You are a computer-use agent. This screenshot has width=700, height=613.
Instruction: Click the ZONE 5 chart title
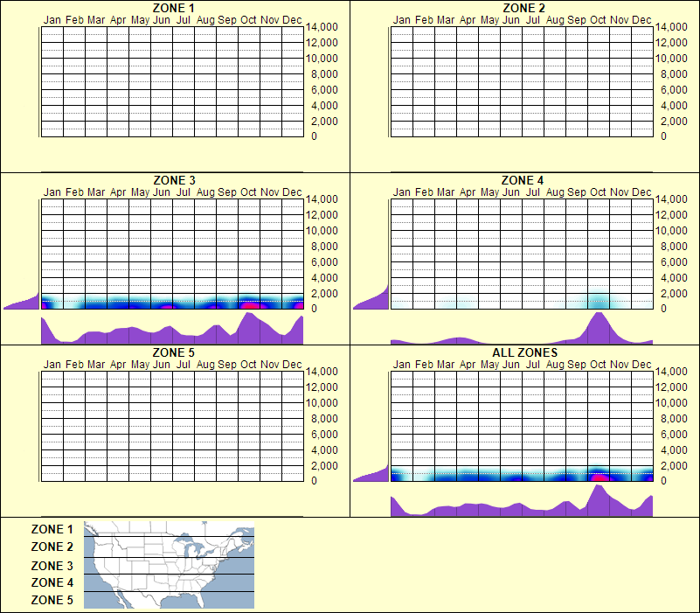[173, 352]
